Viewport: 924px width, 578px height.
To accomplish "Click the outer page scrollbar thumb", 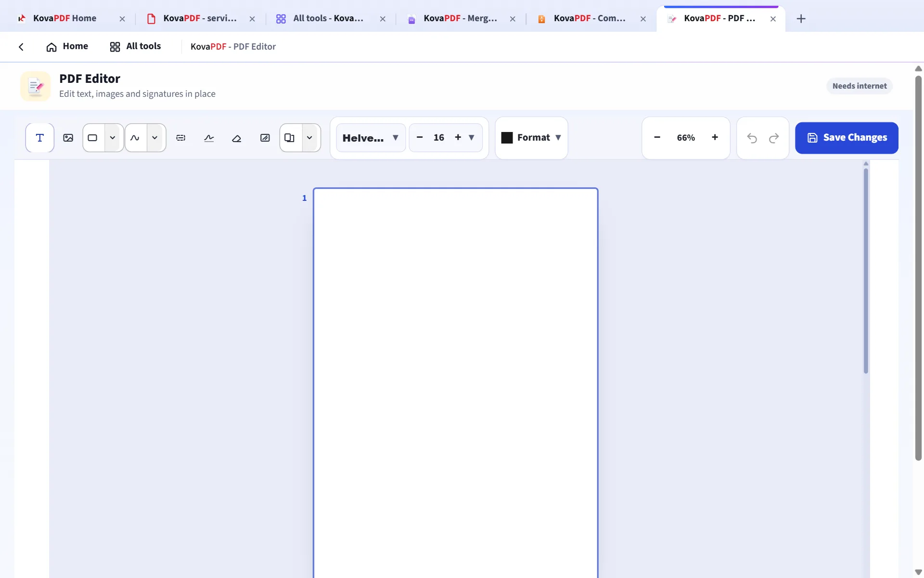I will [918, 268].
